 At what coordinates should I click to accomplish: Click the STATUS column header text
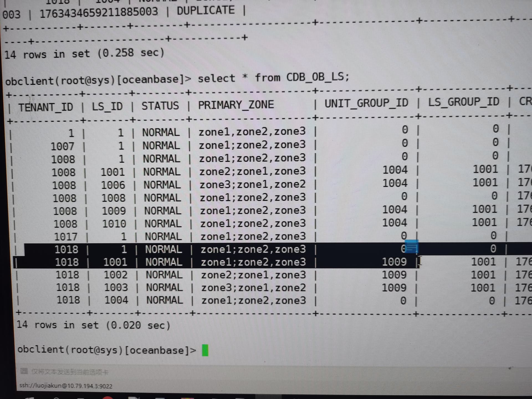pos(160,106)
